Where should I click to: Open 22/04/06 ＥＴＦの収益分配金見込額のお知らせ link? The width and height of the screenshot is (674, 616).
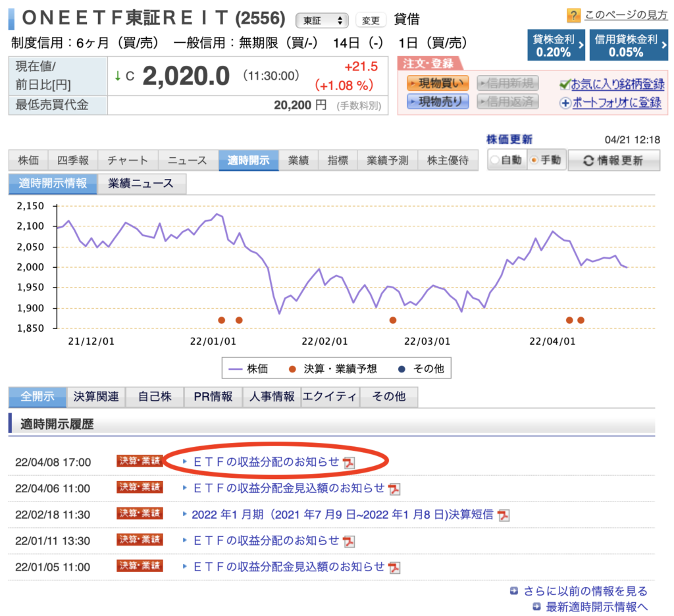tap(289, 488)
